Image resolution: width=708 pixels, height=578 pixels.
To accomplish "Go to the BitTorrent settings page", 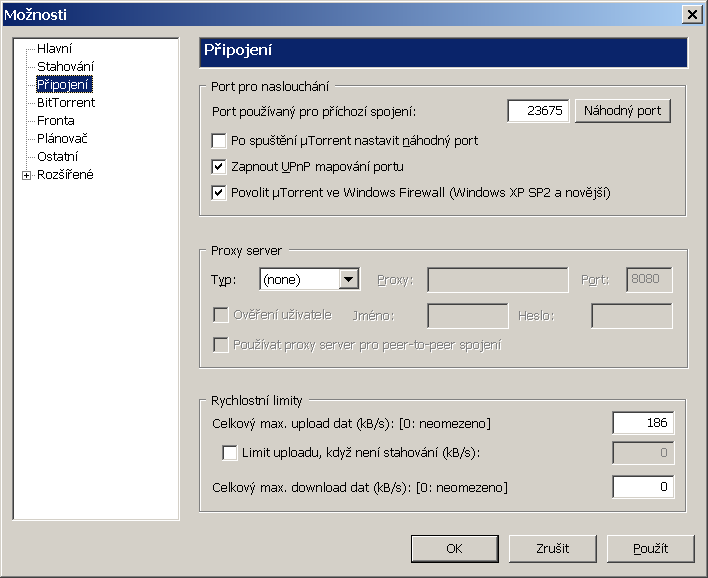I will pos(66,102).
